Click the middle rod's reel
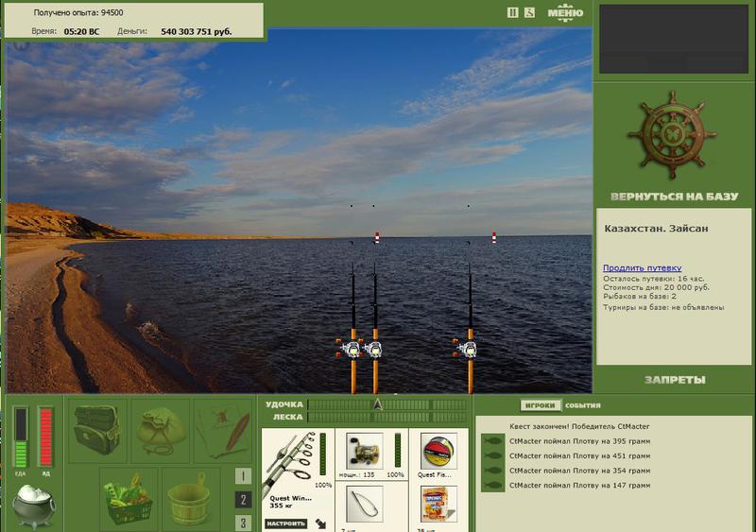The width and height of the screenshot is (756, 532). coord(374,349)
